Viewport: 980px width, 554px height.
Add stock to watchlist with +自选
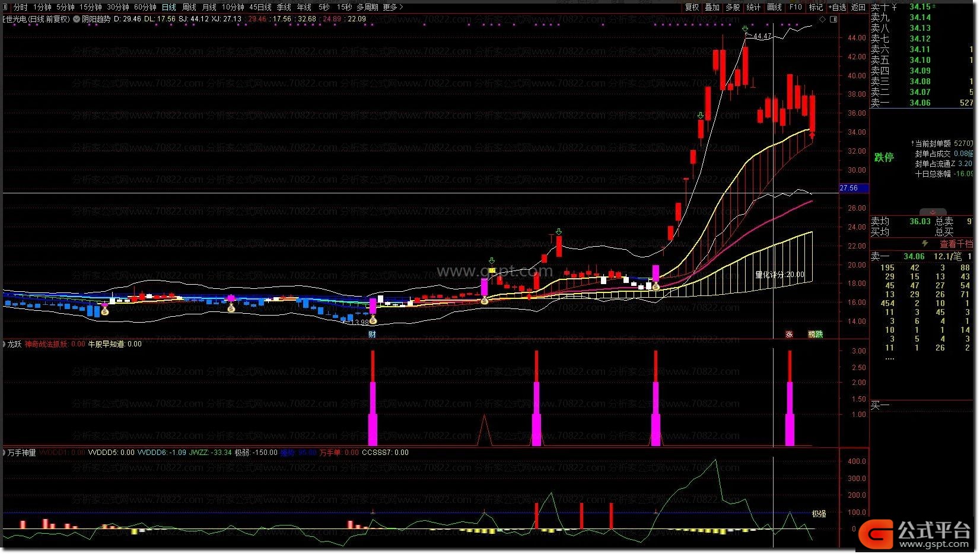(836, 7)
